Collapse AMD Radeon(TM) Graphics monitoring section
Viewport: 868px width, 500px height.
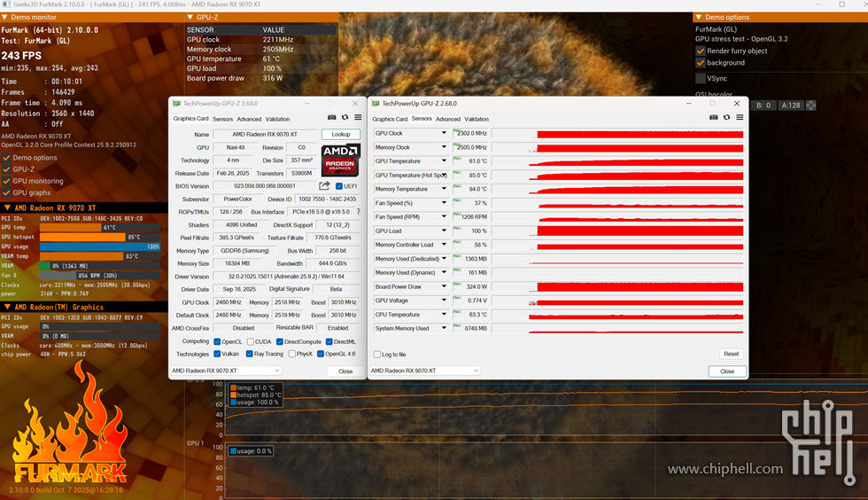click(8, 307)
